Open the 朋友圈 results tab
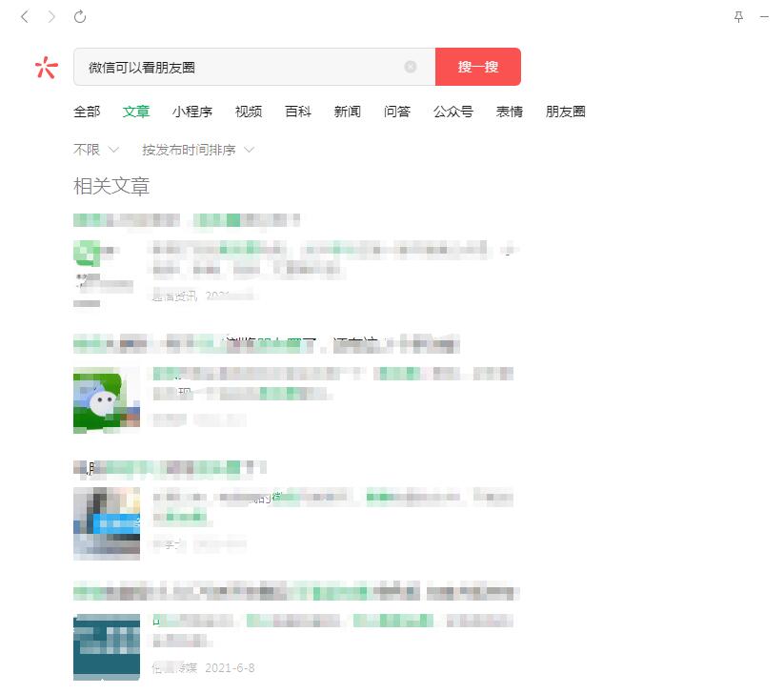This screenshot has width=784, height=694. (566, 112)
